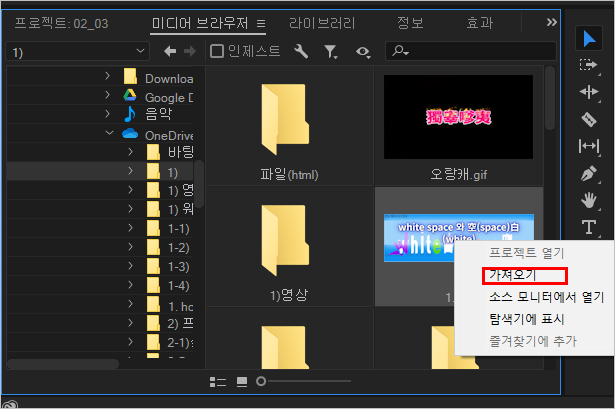Open the Media Browser panel menu icon
615x409 pixels.
[261, 24]
